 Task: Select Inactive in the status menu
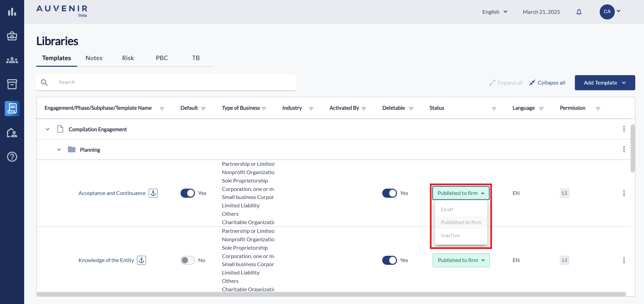click(450, 236)
